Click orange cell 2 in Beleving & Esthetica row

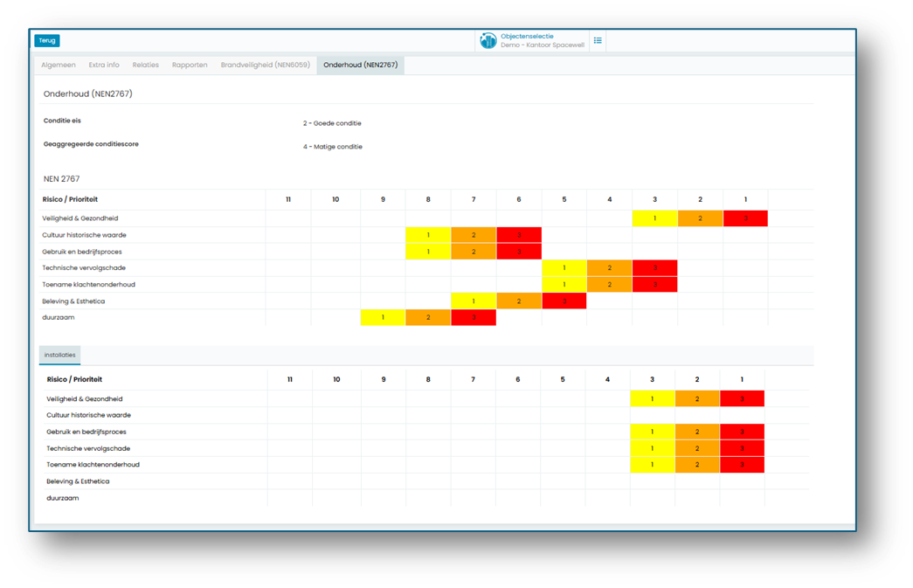pos(519,301)
